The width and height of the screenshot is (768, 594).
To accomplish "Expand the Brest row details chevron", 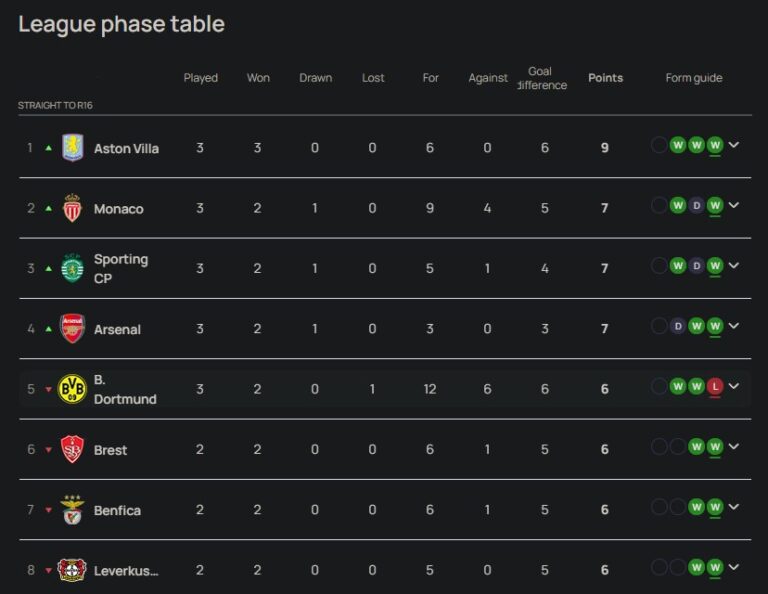I will (x=734, y=447).
